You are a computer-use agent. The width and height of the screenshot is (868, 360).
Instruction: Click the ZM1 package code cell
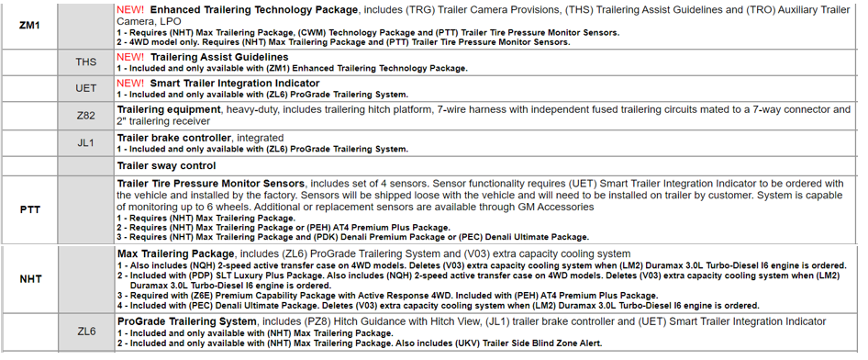[x=29, y=26]
